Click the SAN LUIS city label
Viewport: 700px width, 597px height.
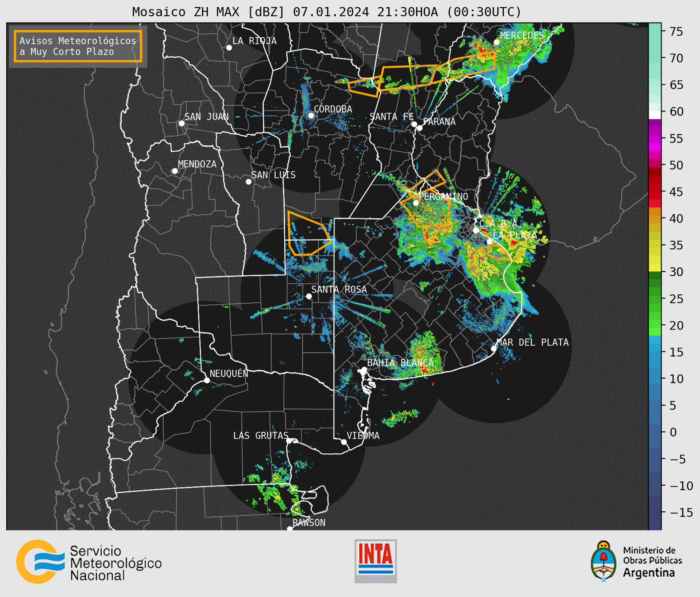click(x=273, y=175)
